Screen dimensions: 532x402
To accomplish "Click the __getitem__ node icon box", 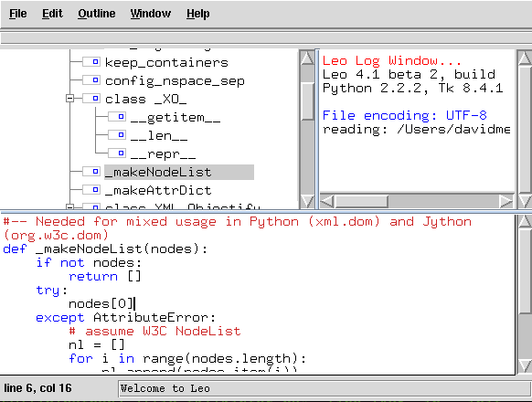I will pos(117,117).
